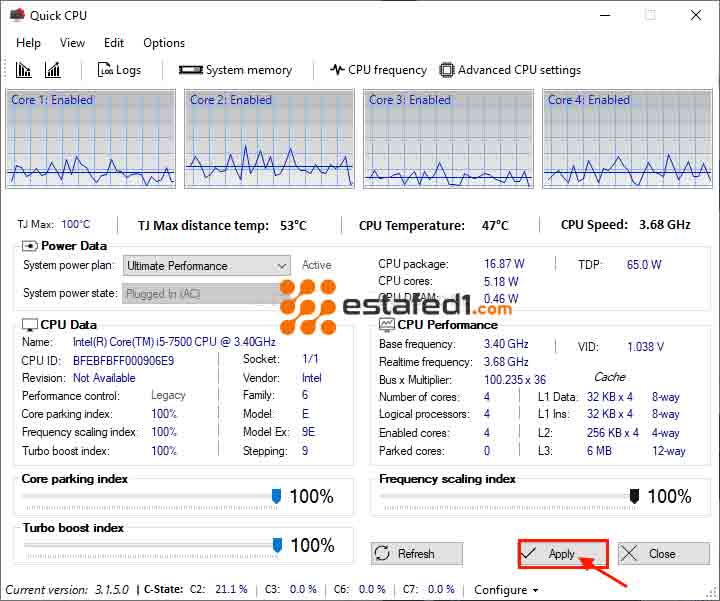Click the CPU Temperature value 47°C
The height and width of the screenshot is (601, 720).
(x=495, y=225)
